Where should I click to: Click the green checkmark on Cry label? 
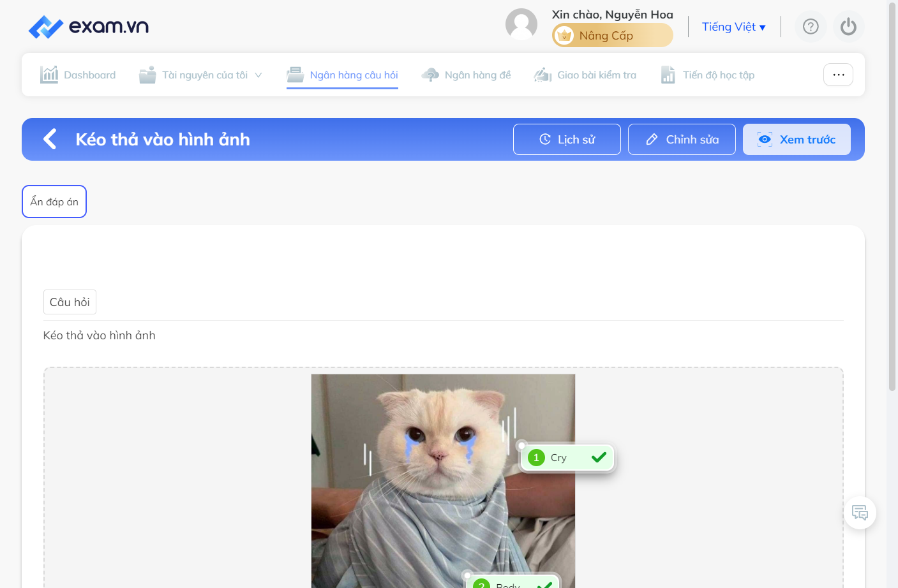point(599,457)
